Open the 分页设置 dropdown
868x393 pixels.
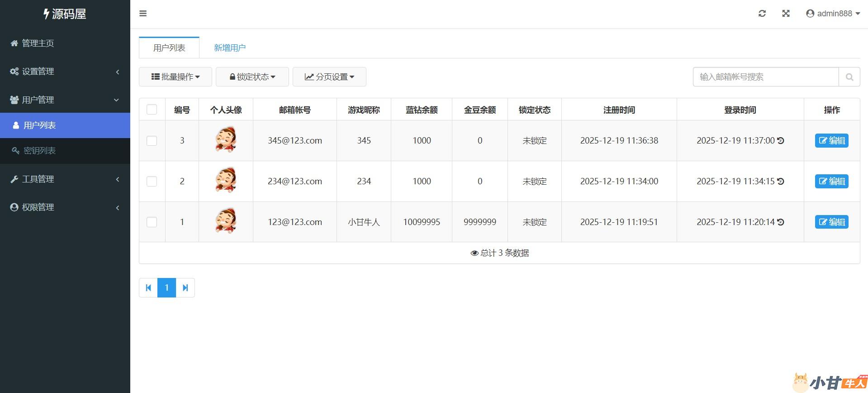coord(329,77)
